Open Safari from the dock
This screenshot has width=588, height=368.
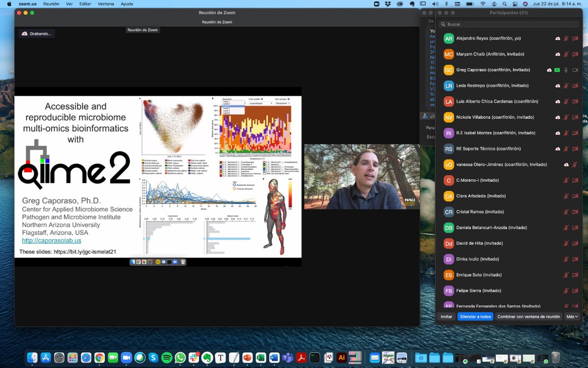[x=86, y=357]
